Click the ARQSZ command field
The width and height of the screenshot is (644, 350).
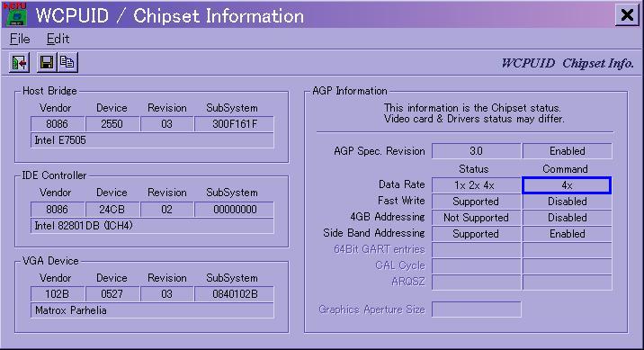[x=568, y=283]
